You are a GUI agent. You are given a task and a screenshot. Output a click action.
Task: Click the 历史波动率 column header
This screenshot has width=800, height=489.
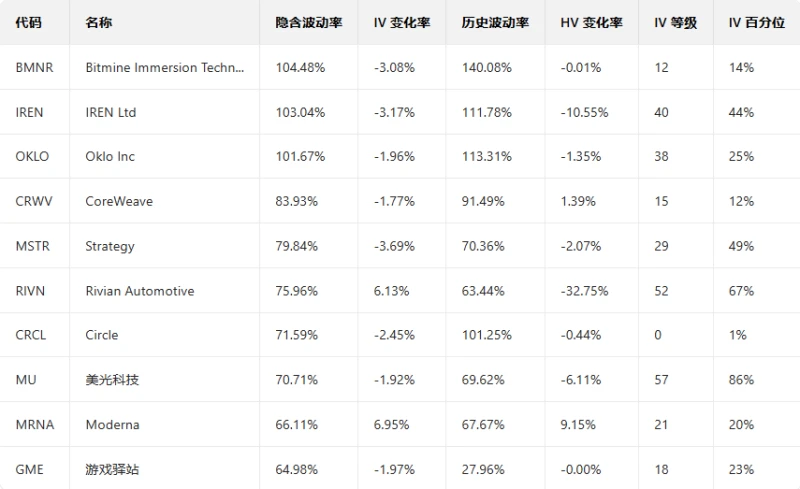495,23
